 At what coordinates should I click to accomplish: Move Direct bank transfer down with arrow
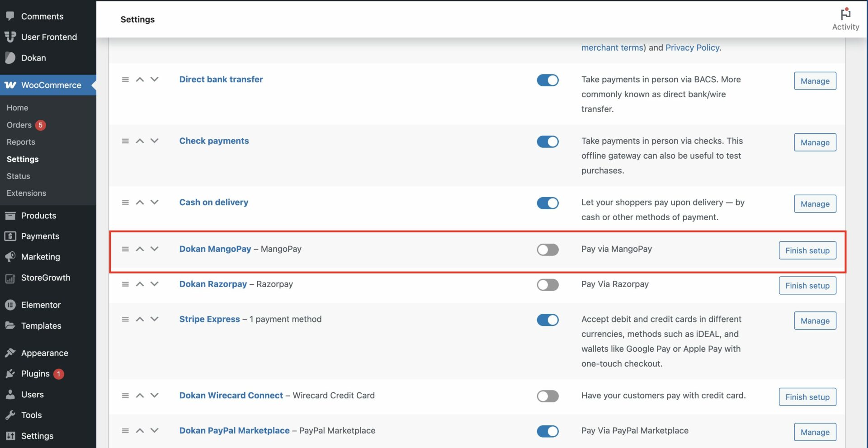tap(155, 80)
